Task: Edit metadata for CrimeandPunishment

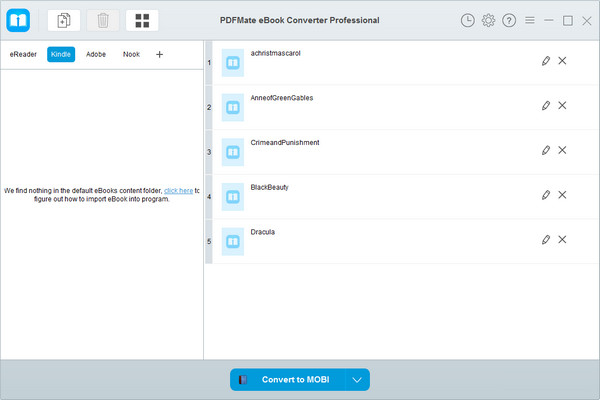Action: pyautogui.click(x=545, y=150)
